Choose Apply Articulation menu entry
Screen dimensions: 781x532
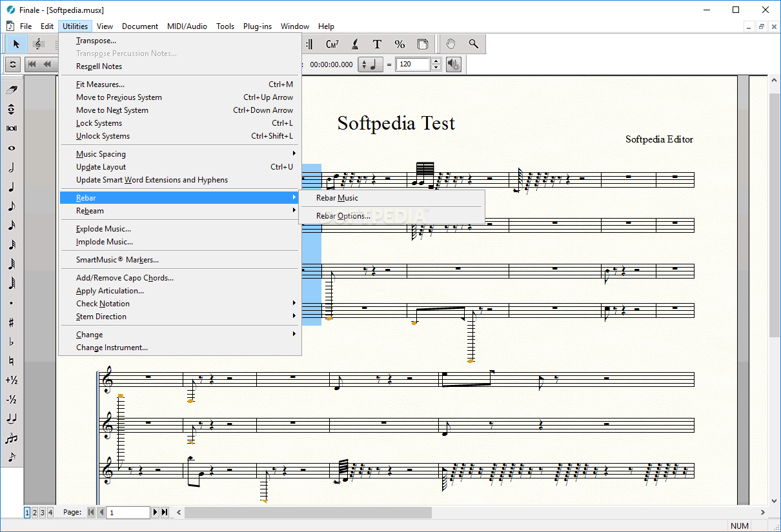[180, 291]
